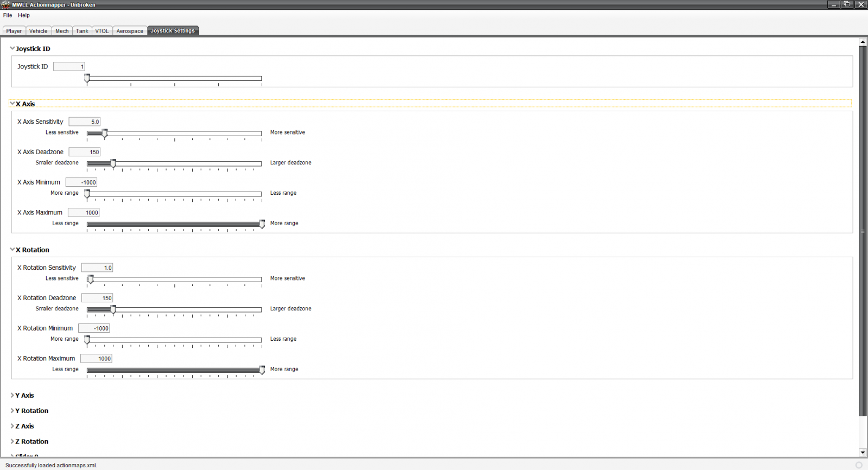
Task: Expand the Z Rotation section
Action: [x=12, y=441]
